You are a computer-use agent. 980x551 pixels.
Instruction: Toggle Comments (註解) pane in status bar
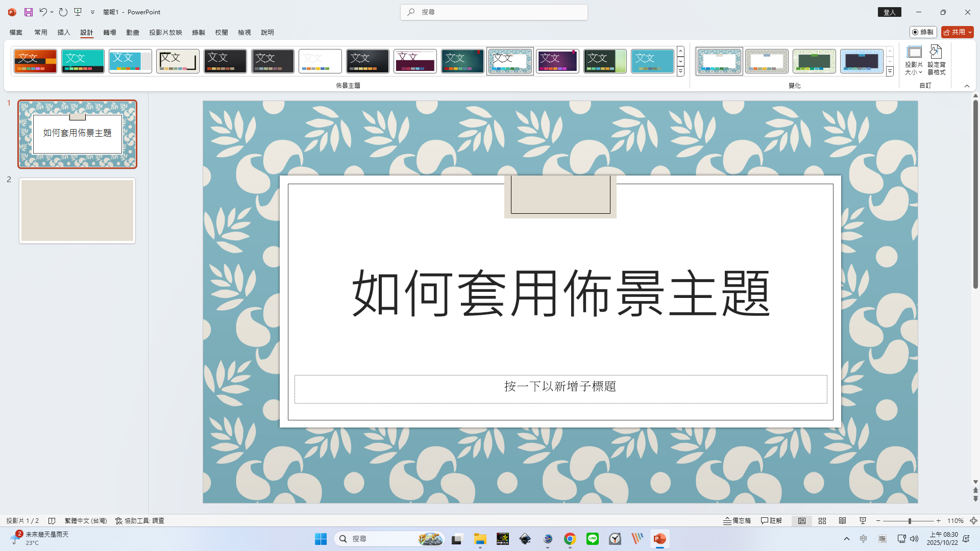point(771,521)
